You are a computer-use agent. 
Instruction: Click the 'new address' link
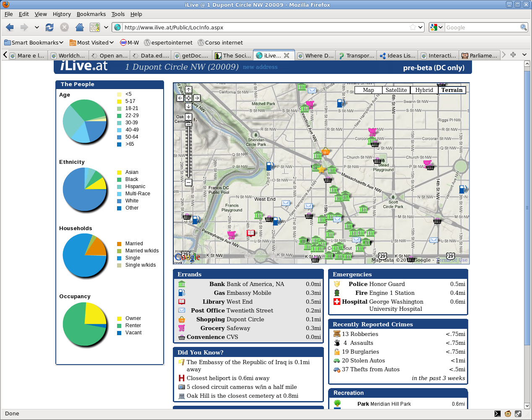260,67
